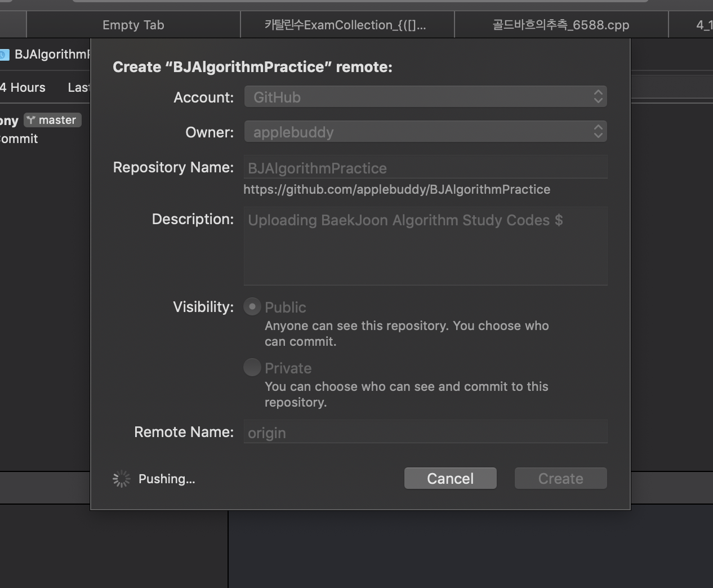Open the Owner dropdown showing applebuddy
Image resolution: width=713 pixels, height=588 pixels.
(x=425, y=132)
